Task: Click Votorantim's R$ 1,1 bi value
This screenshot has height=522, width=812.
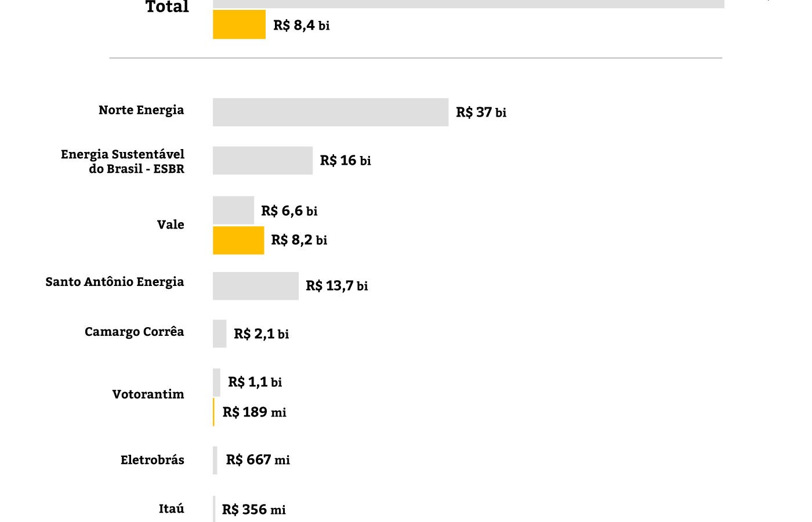Action: click(255, 382)
